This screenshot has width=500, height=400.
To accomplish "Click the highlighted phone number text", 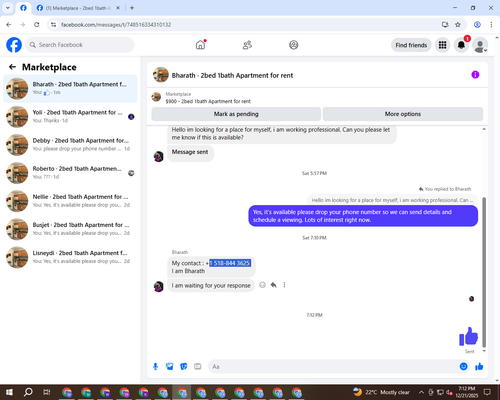I will (x=230, y=263).
